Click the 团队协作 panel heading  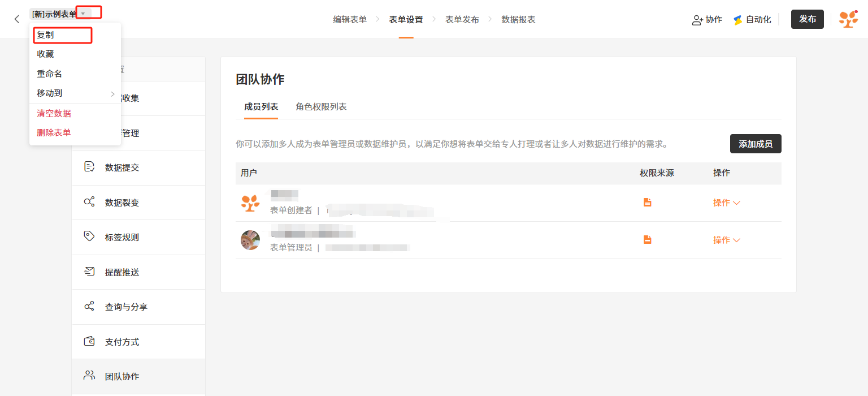260,79
